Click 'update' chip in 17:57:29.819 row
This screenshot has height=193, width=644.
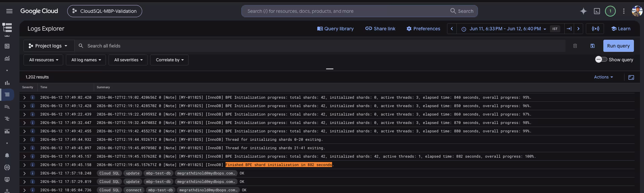pyautogui.click(x=133, y=182)
